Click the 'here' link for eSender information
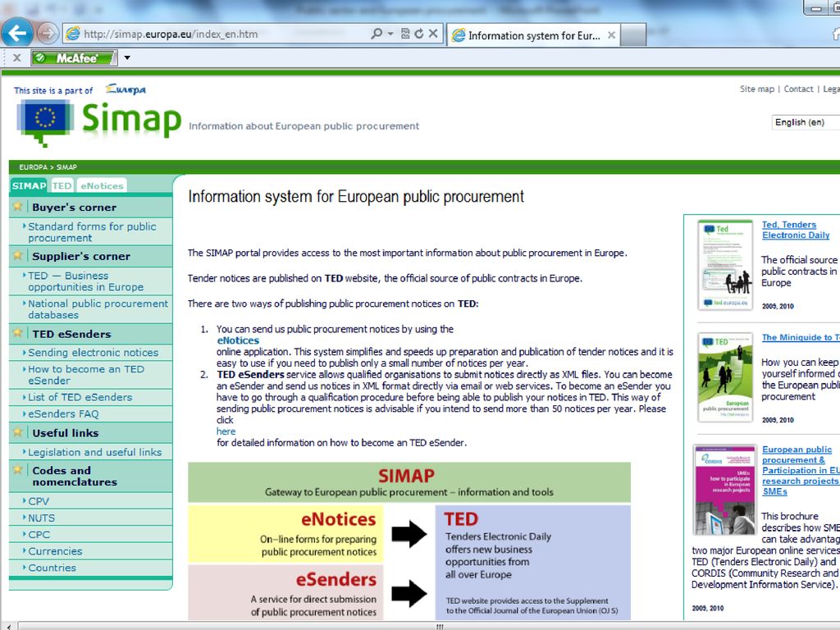The image size is (840, 630). 226,431
